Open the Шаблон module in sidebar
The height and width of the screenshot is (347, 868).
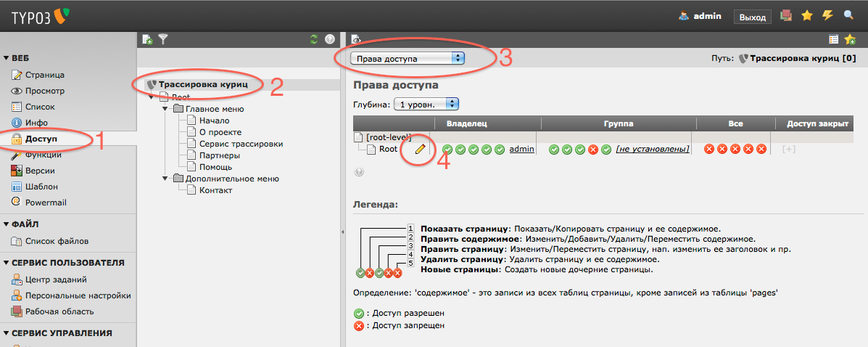click(x=41, y=187)
